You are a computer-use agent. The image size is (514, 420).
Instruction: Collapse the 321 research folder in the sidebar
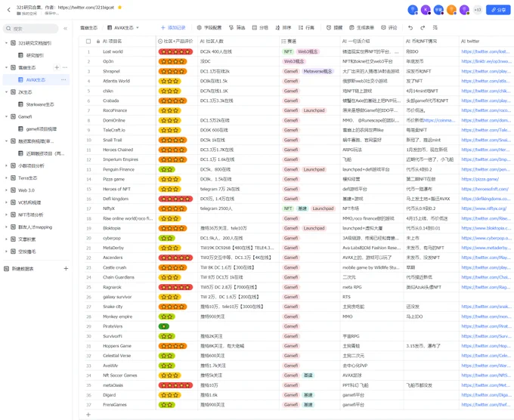pyautogui.click(x=6, y=43)
